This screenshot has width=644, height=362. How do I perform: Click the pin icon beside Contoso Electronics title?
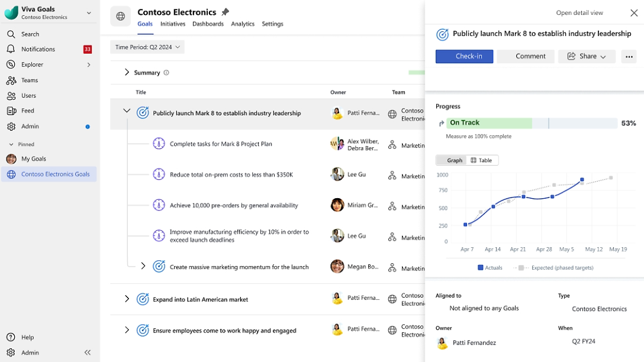coord(225,12)
